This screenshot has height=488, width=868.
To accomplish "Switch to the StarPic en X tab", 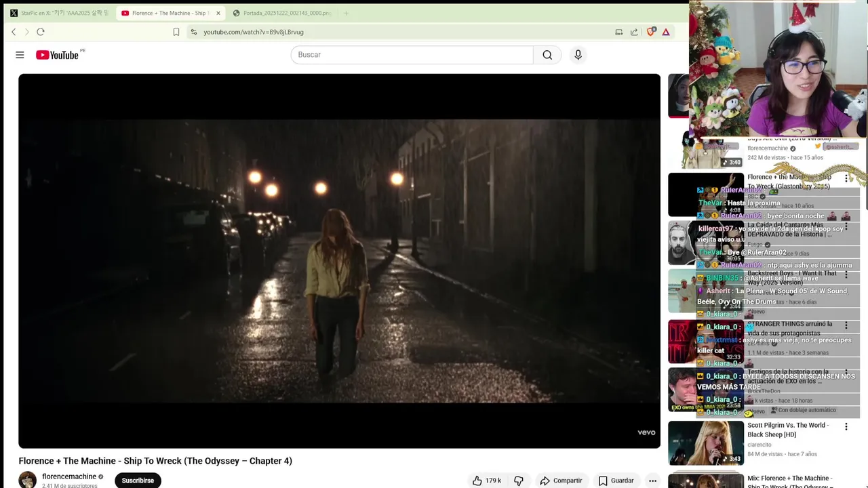I will coord(60,13).
